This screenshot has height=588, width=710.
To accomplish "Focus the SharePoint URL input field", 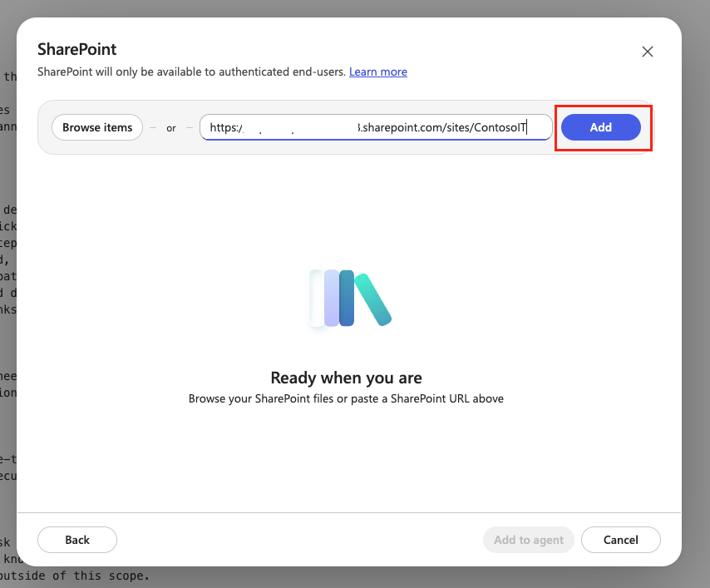I will [376, 127].
